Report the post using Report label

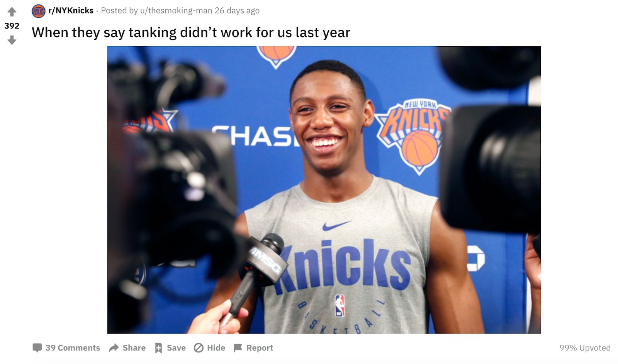[260, 348]
